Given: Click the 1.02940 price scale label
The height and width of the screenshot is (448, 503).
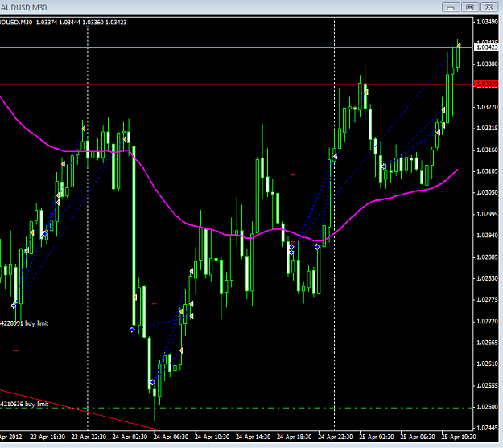Looking at the screenshot, I should [487, 236].
